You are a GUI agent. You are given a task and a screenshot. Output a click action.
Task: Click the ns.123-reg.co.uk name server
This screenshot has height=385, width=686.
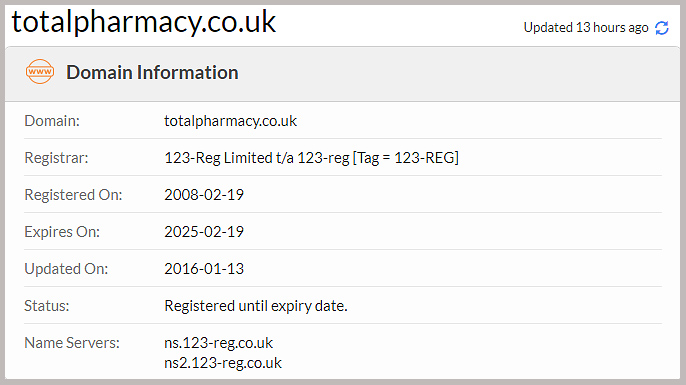pos(218,343)
